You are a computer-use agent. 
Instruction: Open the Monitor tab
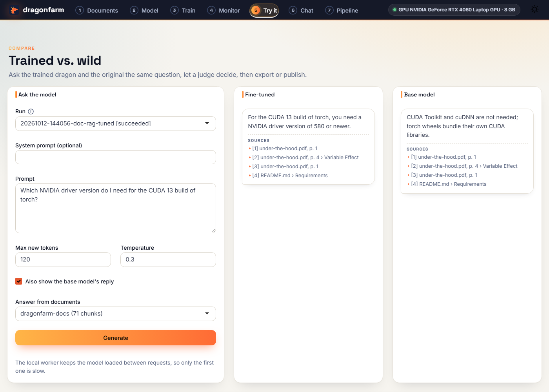coord(224,11)
